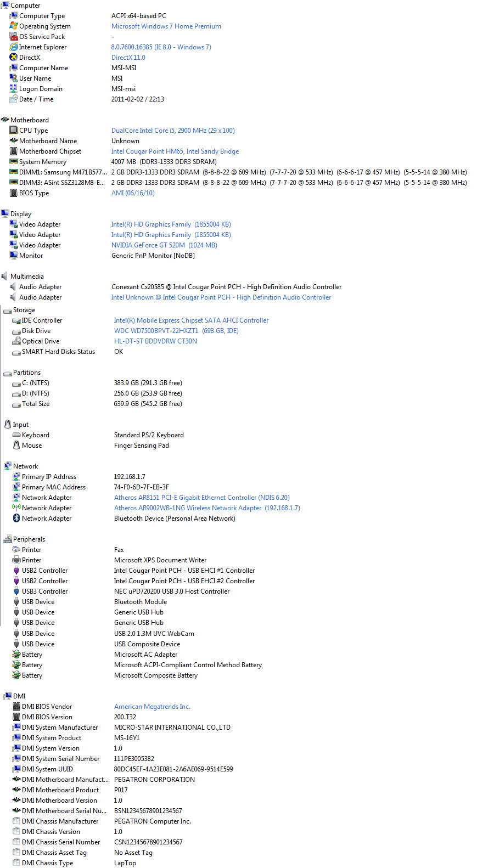Select USB 2.0 1.3M UVC WebCam value
Screen dimensions: 477x868
click(154, 634)
